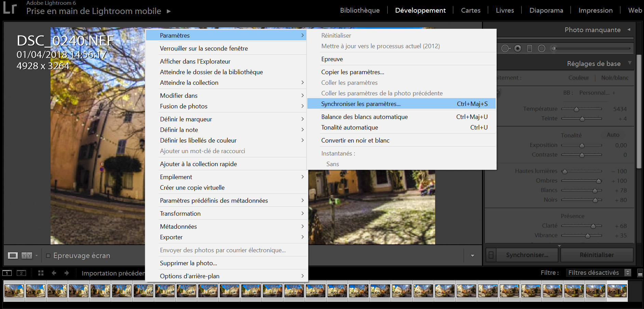Open Diaporama module
The height and width of the screenshot is (309, 644).
tap(546, 11)
